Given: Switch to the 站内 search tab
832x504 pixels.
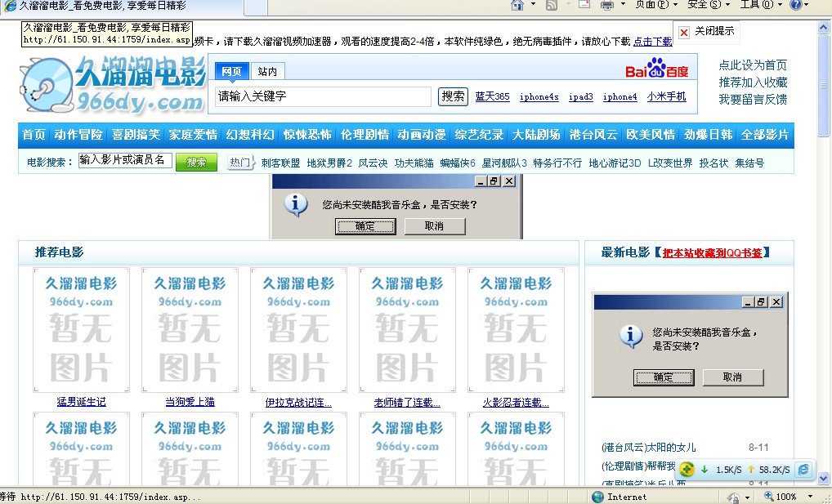Looking at the screenshot, I should [266, 72].
